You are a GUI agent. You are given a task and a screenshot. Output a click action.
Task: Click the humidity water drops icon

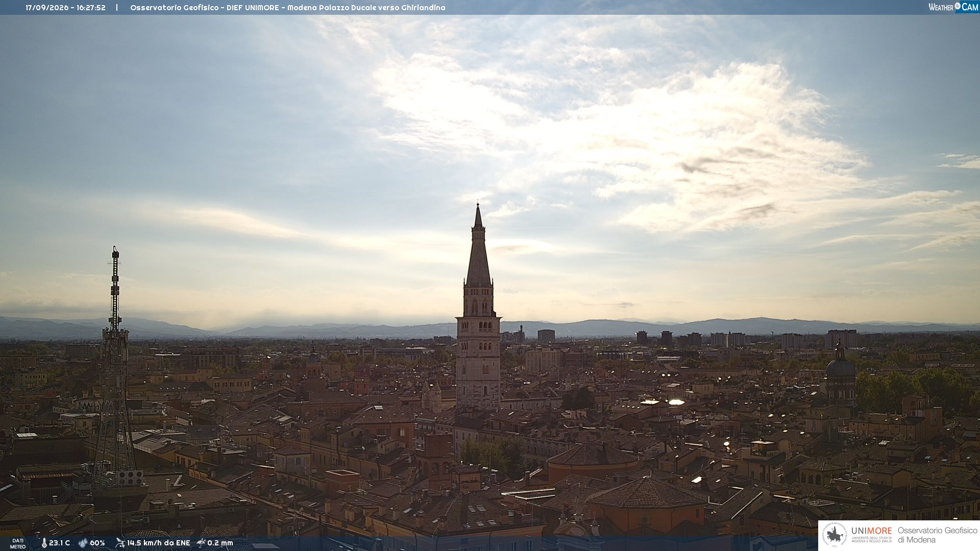tap(83, 543)
